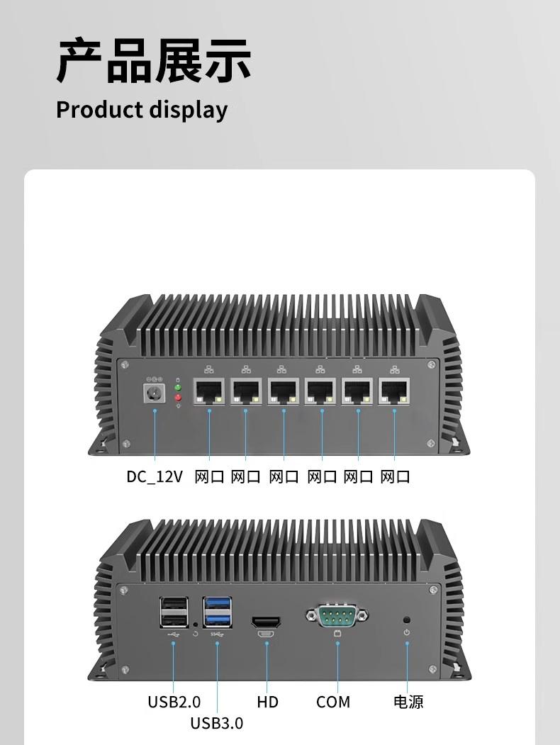The image size is (560, 745).
Task: Click the HD video port
Action: point(266,622)
